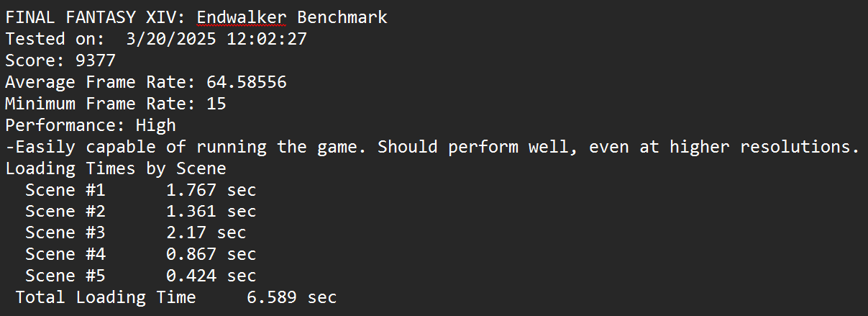The width and height of the screenshot is (868, 316).
Task: Click the 'Total Loading Time' label
Action: [x=105, y=297]
